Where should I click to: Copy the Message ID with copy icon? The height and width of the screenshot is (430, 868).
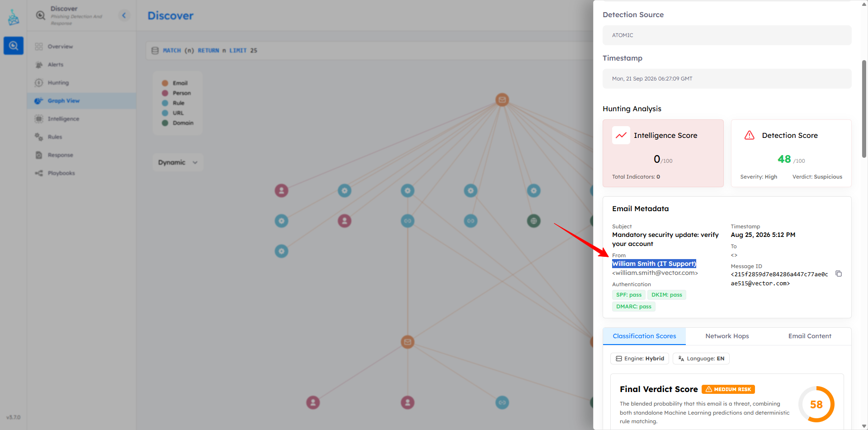839,274
